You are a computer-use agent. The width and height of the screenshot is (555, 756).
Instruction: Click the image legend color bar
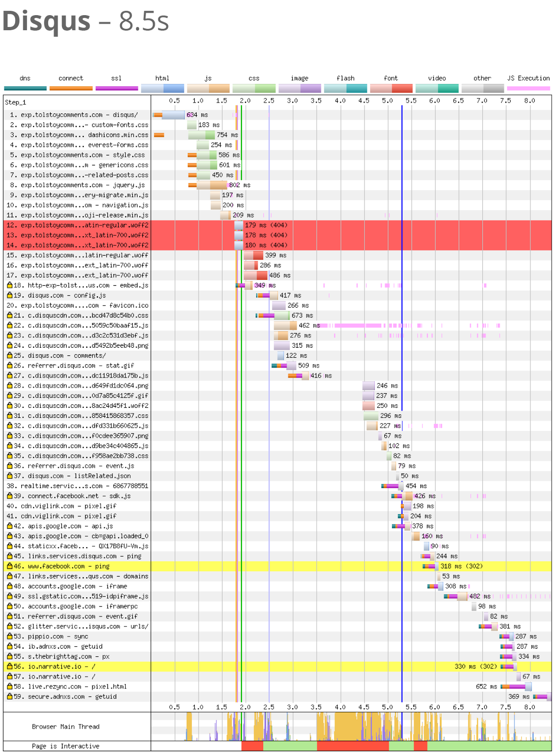(x=300, y=88)
